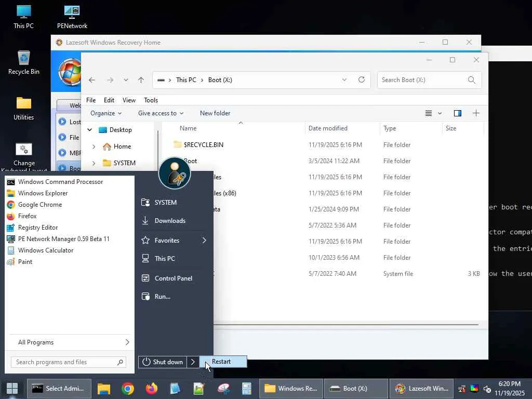This screenshot has width=532, height=399.
Task: Open This PC desktop icon
Action: click(23, 16)
